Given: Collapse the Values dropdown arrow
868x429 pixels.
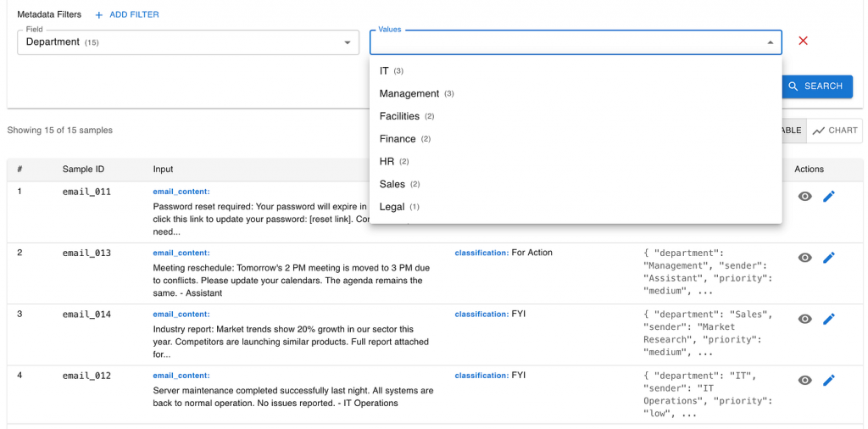Looking at the screenshot, I should tap(770, 42).
